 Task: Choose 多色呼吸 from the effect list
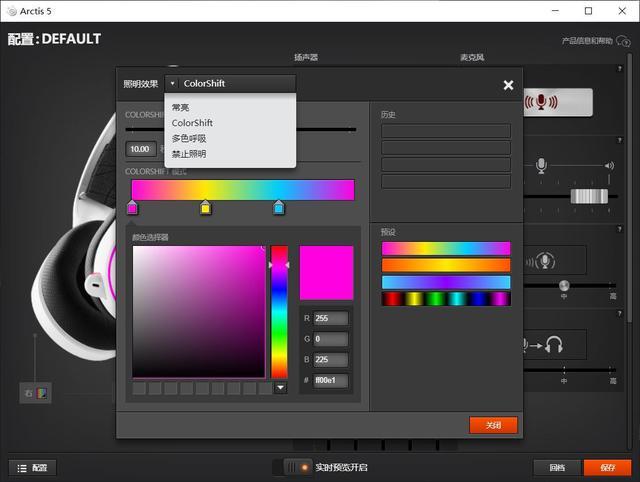[x=189, y=138]
